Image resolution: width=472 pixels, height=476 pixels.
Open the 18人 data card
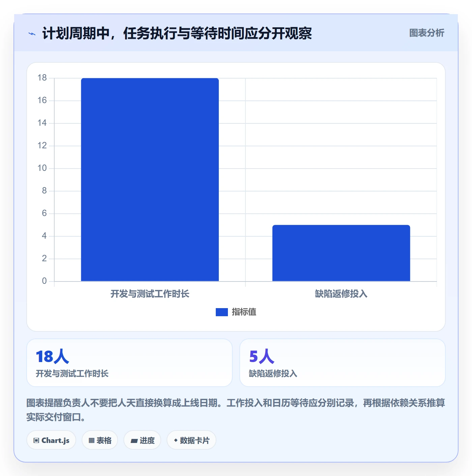coord(129,363)
